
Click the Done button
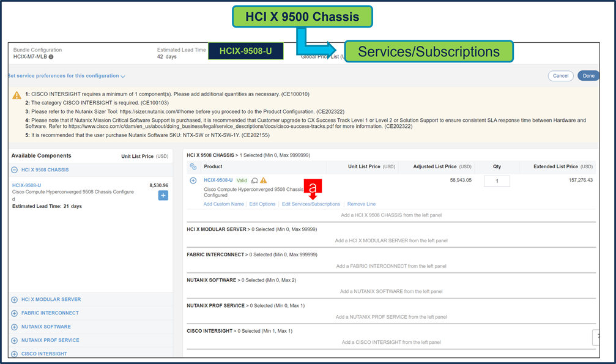(588, 76)
